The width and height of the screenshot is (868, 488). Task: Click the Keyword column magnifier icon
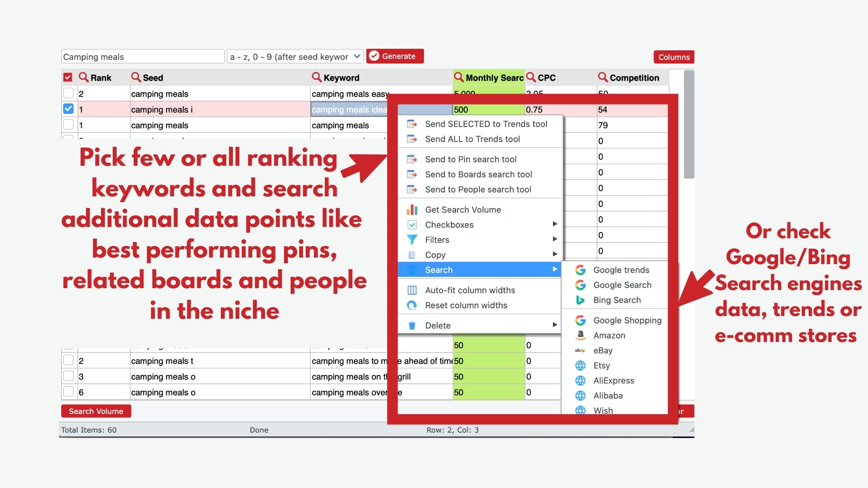click(x=317, y=77)
